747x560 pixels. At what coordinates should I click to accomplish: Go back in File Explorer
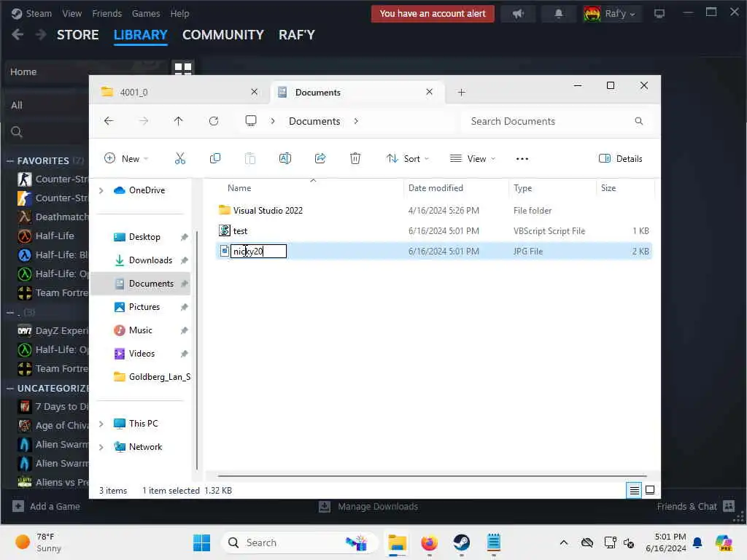pos(109,121)
